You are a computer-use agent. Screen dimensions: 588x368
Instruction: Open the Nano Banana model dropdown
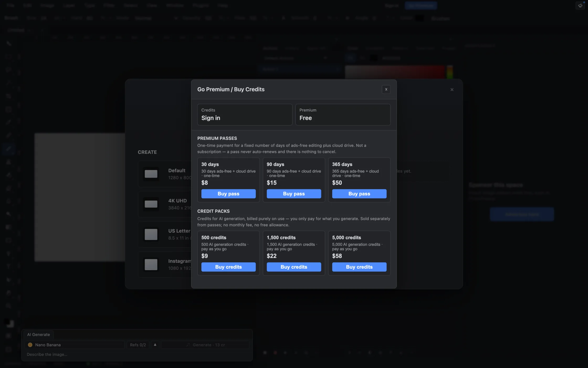[75, 345]
